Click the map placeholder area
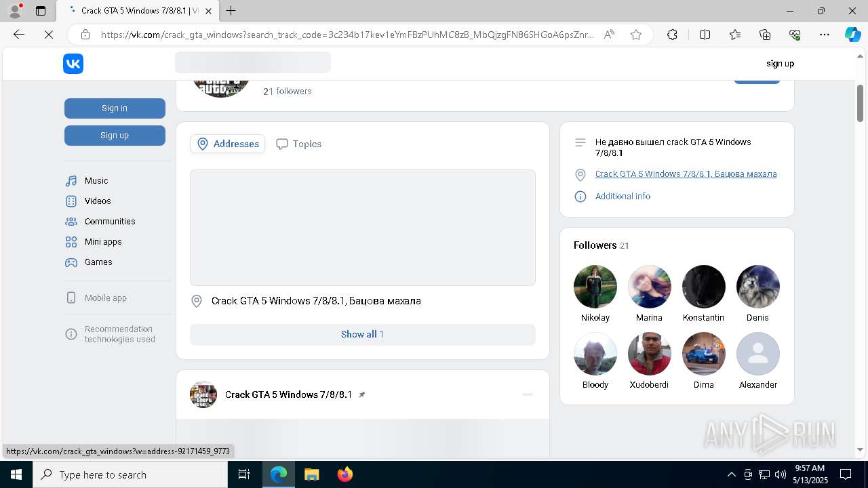 tap(363, 228)
